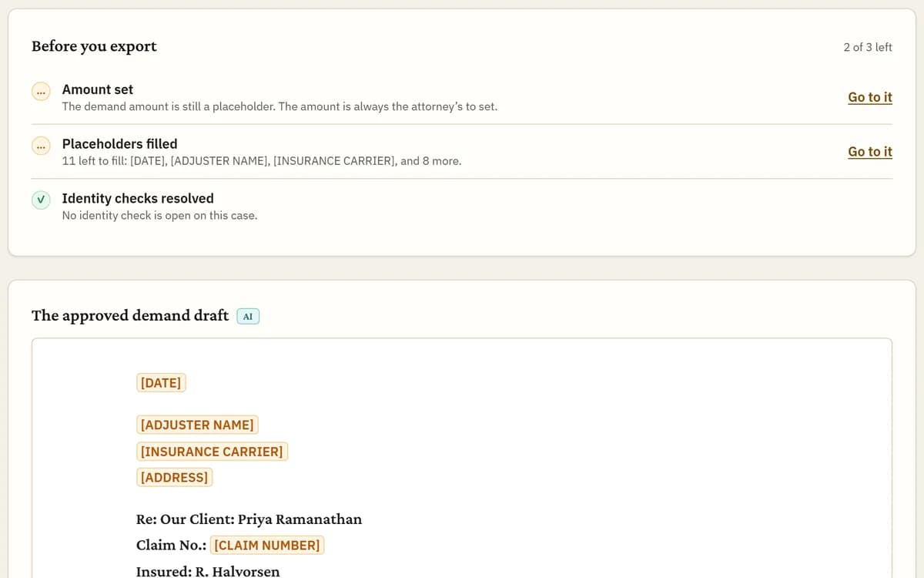
Task: Select the [ADJUSTER NAME] placeholder in the draft
Action: click(x=197, y=425)
